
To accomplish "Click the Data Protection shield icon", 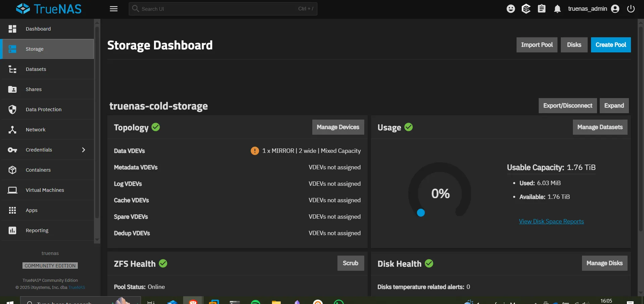I will [x=12, y=110].
